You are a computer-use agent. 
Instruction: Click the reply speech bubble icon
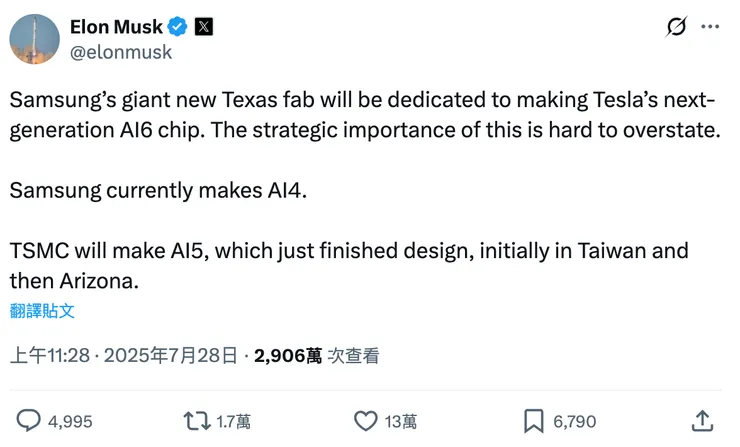coord(31,421)
